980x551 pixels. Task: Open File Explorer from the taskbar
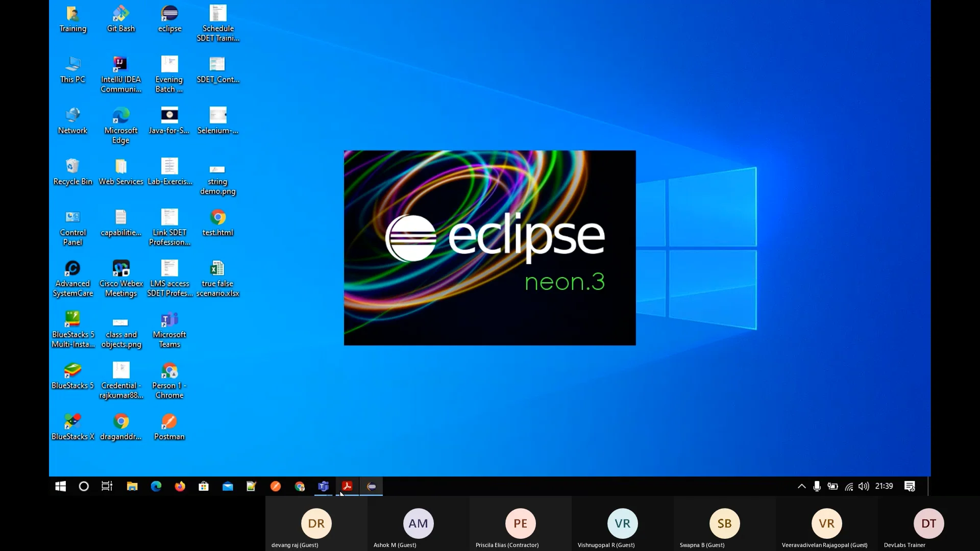132,486
